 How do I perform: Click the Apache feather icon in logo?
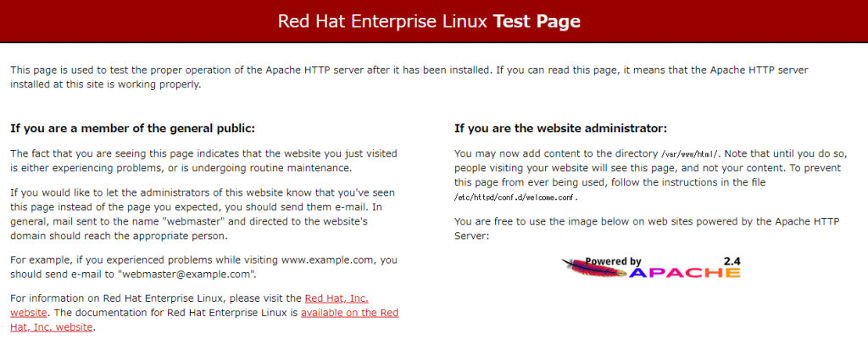tap(595, 268)
